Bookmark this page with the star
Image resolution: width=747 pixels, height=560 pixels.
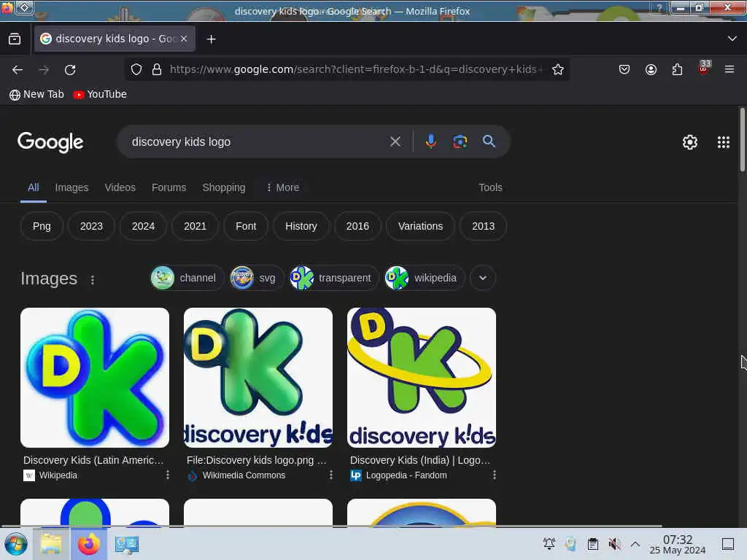click(x=558, y=69)
